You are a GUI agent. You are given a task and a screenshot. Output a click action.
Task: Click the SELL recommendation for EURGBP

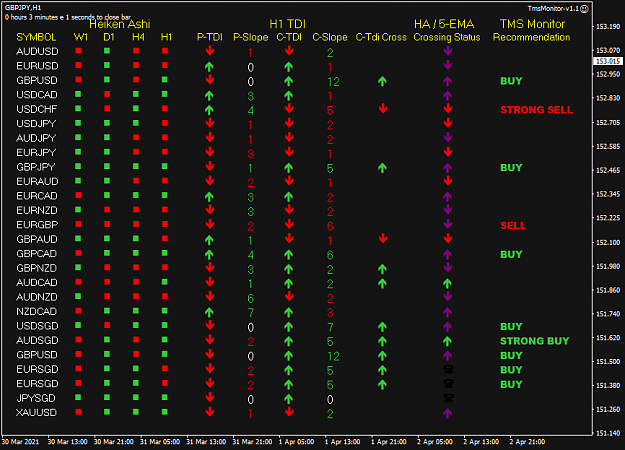click(513, 226)
